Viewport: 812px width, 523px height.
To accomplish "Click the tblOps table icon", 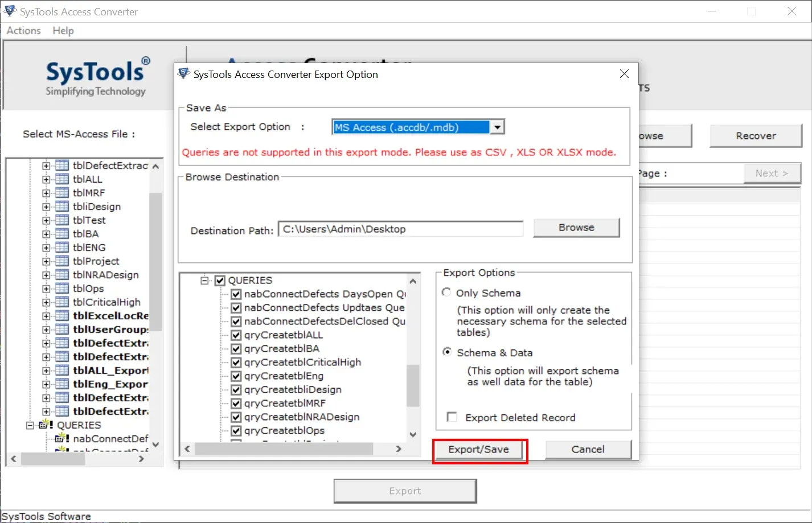I will [62, 289].
